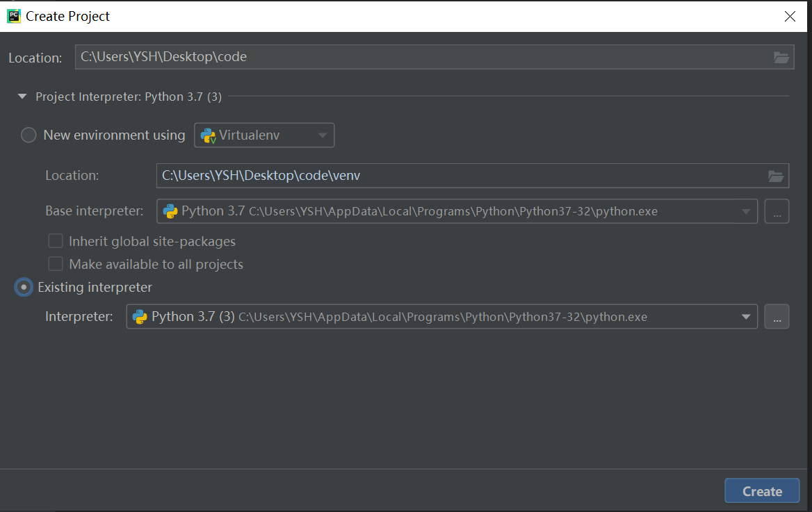The image size is (812, 512).
Task: Click Python icon in existing Interpreter field
Action: click(x=140, y=317)
